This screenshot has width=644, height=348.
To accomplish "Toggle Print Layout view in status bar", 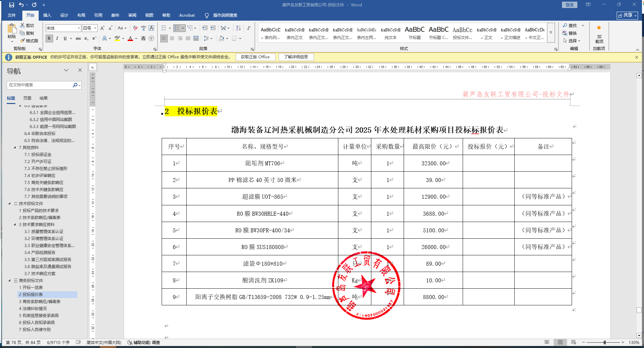I will pos(560,342).
